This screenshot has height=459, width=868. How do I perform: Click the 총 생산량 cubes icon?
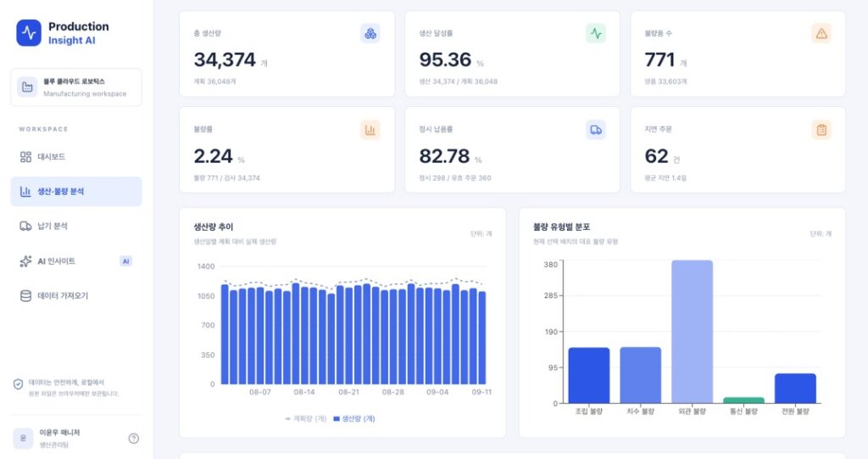370,34
